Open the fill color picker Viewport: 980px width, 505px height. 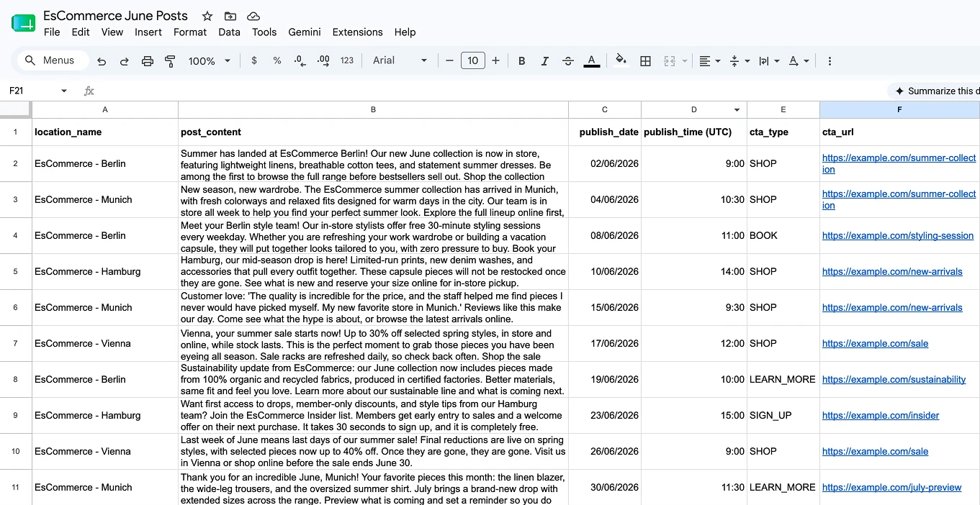[x=621, y=61]
